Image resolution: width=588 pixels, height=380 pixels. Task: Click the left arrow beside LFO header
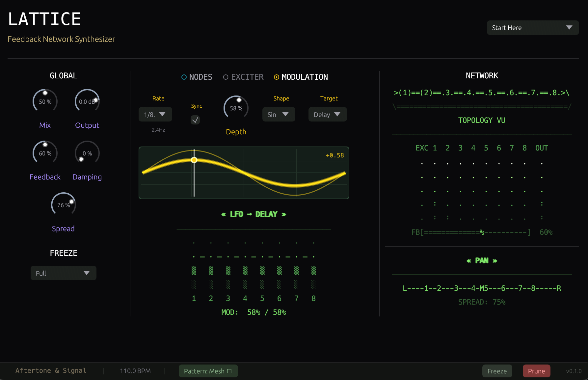tap(224, 214)
